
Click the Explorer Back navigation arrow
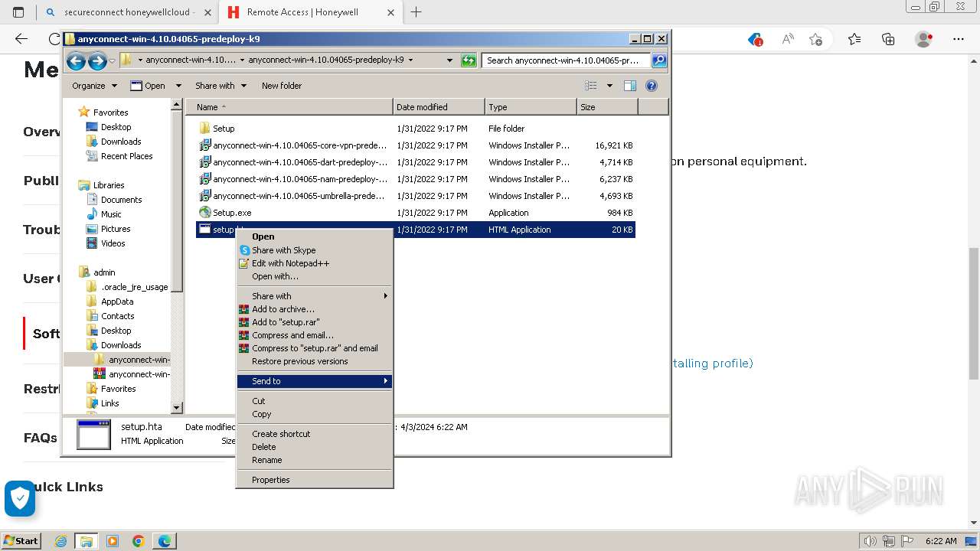pos(76,60)
